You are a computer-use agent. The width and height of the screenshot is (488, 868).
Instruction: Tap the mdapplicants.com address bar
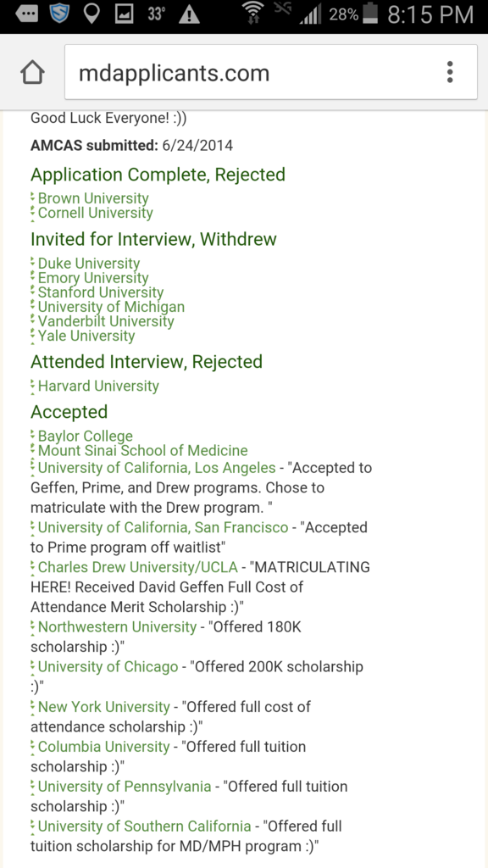(x=271, y=73)
